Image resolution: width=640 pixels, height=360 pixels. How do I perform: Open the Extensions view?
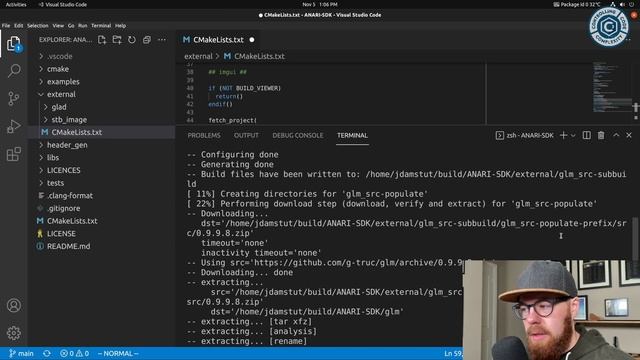point(13,154)
